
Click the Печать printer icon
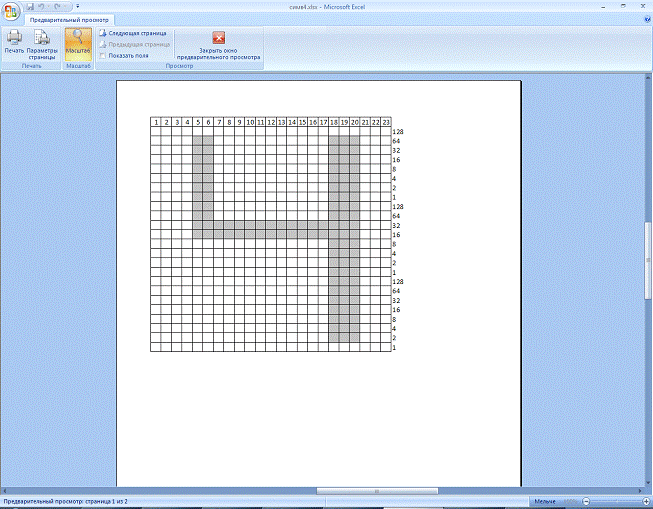tap(14, 40)
